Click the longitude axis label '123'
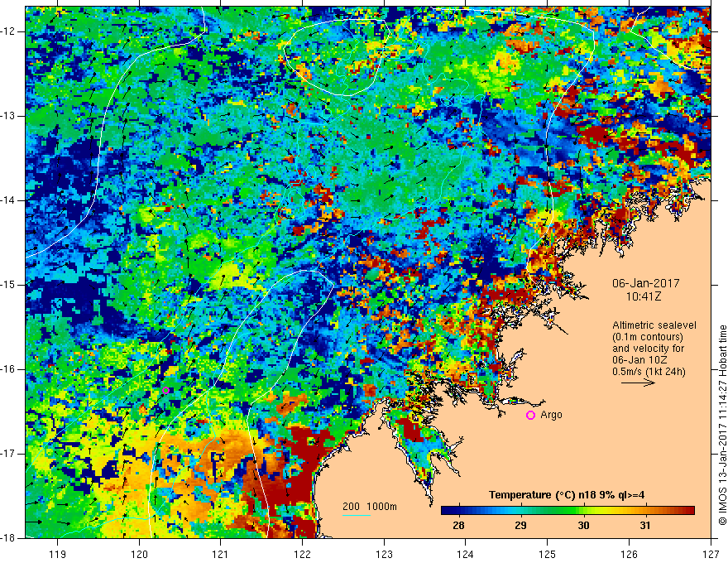Screen dimensions: 728x563 384,554
